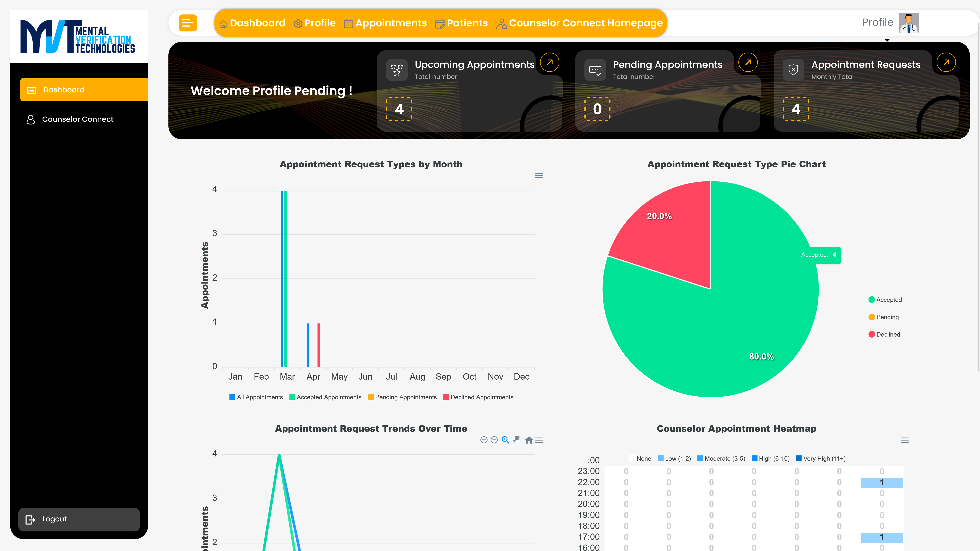This screenshot has height=551, width=980.
Task: Click the Logout button
Action: [79, 519]
